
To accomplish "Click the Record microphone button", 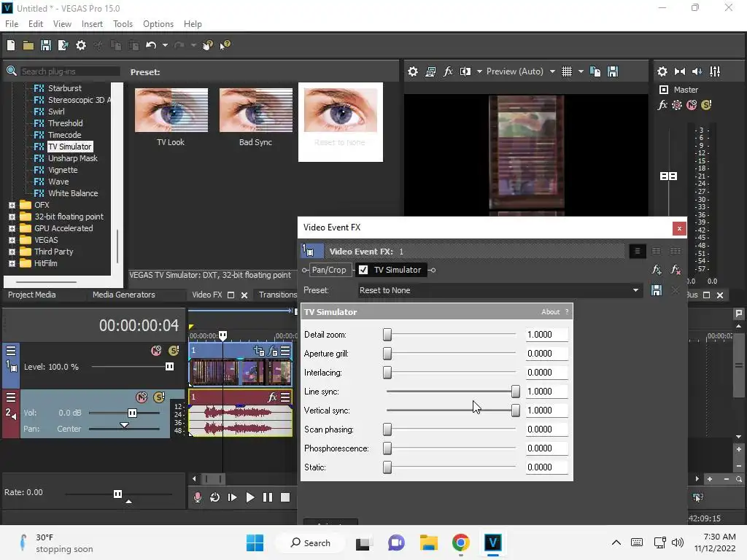I will coord(197,497).
